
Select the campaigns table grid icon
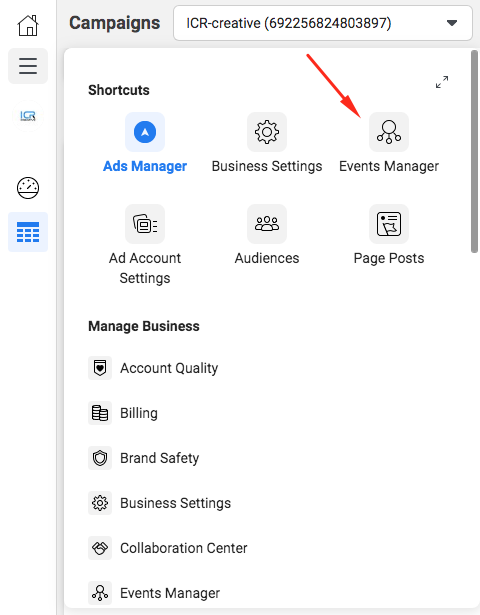coord(28,232)
